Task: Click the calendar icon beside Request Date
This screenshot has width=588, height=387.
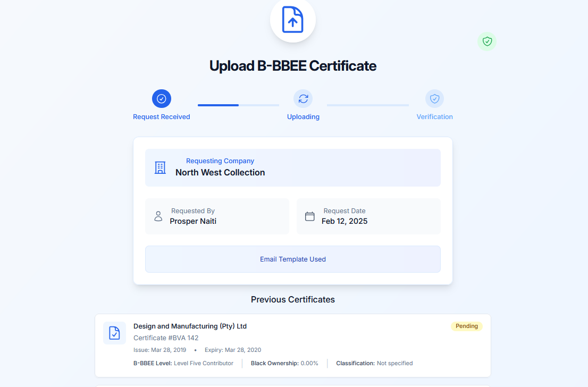Action: click(x=310, y=216)
